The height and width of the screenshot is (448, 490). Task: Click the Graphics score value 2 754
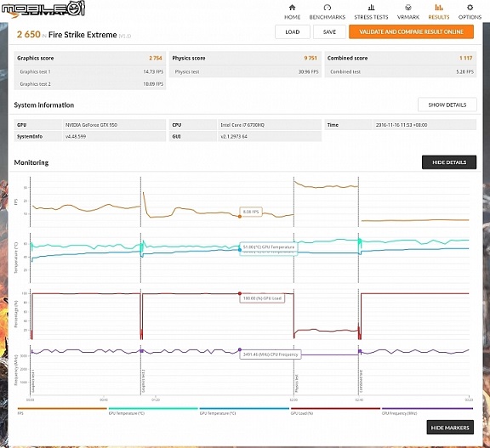pyautogui.click(x=156, y=58)
